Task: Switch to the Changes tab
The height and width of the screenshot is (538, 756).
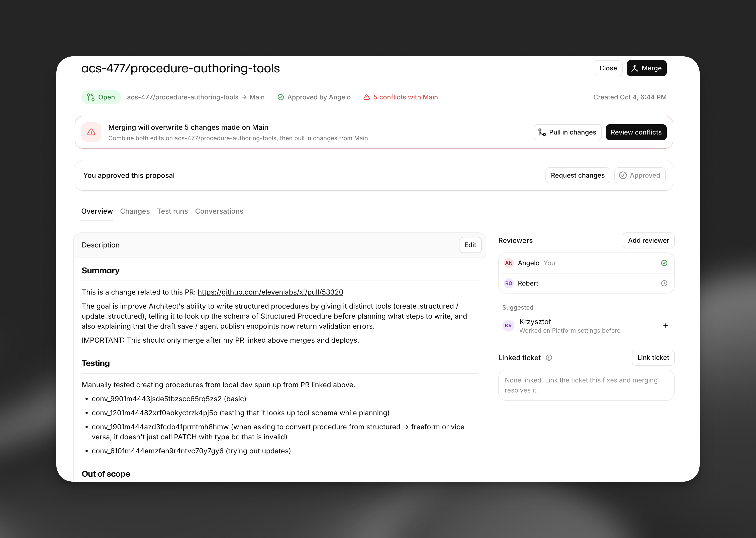Action: 135,211
